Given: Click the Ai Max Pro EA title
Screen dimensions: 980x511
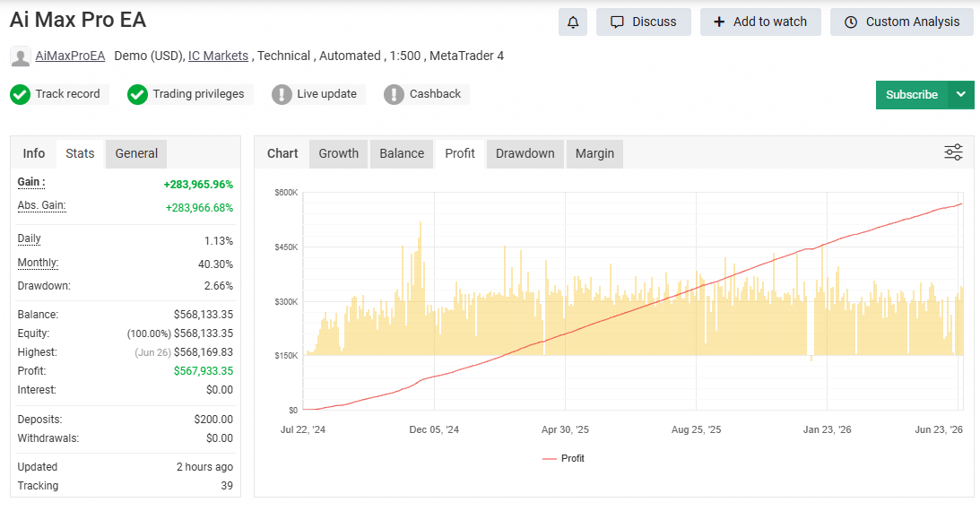Looking at the screenshot, I should [78, 20].
